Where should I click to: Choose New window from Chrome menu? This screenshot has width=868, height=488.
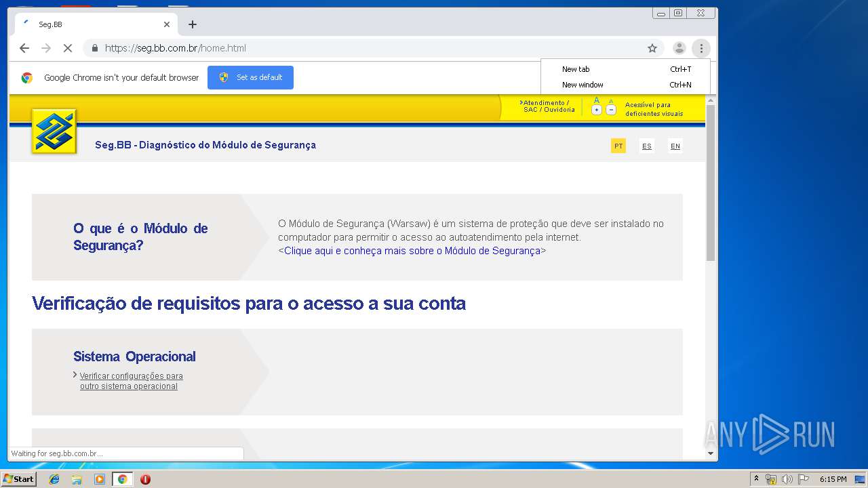[x=625, y=85]
